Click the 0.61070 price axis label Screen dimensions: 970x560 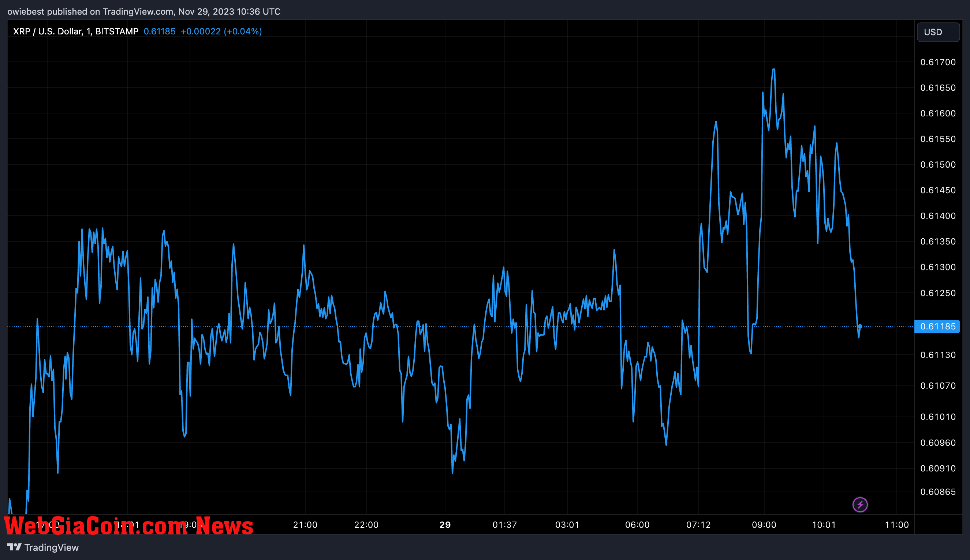(x=938, y=386)
